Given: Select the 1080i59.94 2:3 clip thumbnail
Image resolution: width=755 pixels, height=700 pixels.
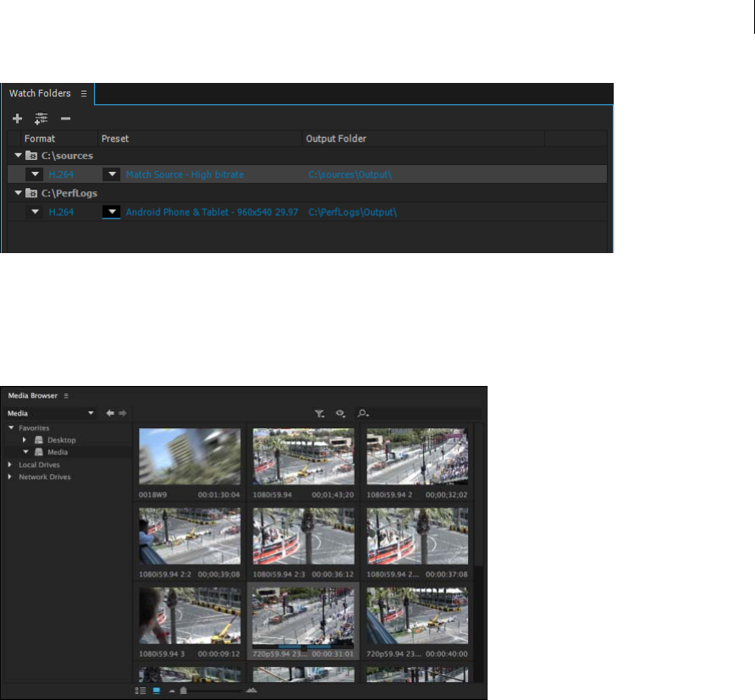Looking at the screenshot, I should [x=303, y=536].
